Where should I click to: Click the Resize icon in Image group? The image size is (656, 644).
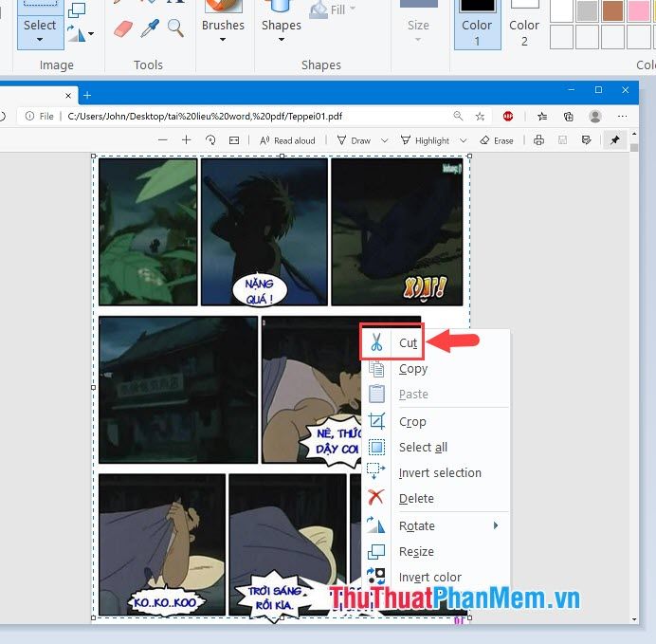click(x=77, y=10)
